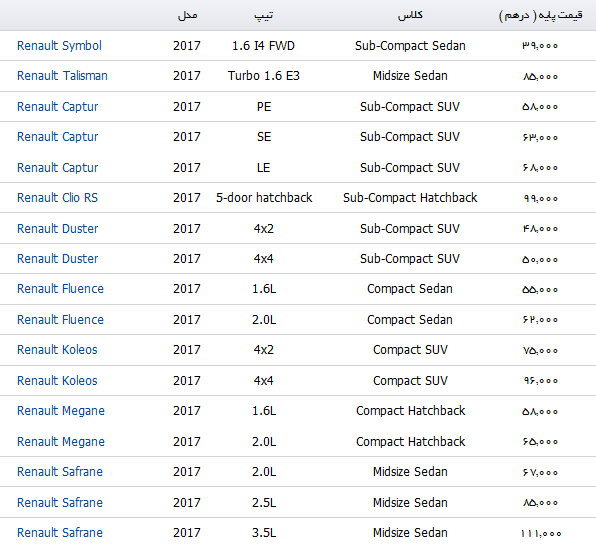Click the 2017 model cell of Renault Symbol
Viewport: 596px width, 547px height.
[187, 46]
